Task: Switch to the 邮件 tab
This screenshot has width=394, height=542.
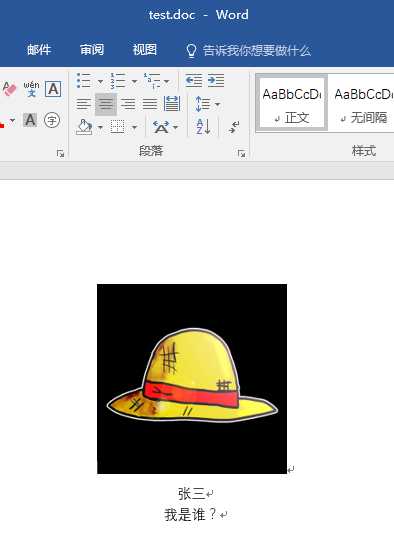Action: [39, 50]
